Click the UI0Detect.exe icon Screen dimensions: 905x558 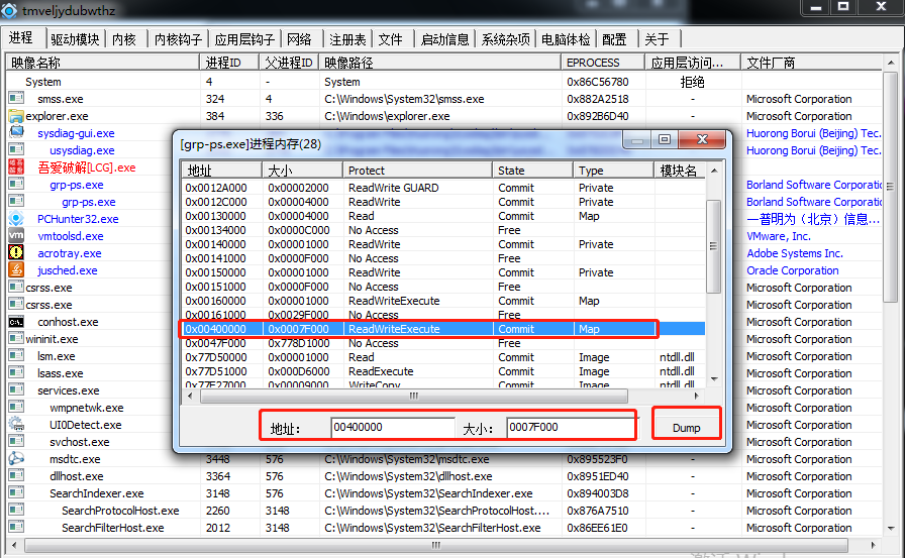16,424
